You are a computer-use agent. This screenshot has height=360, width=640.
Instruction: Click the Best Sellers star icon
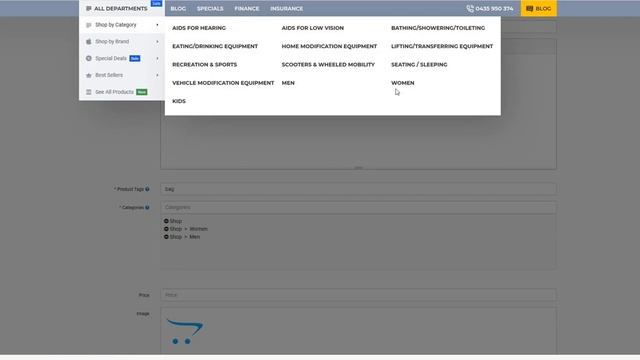[x=89, y=75]
